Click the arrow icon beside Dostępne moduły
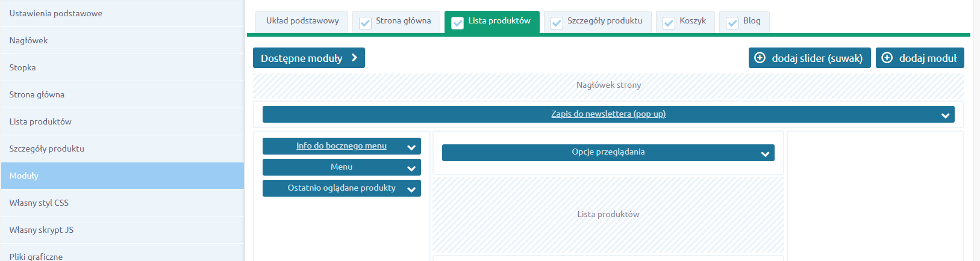This screenshot has width=980, height=261. (354, 58)
